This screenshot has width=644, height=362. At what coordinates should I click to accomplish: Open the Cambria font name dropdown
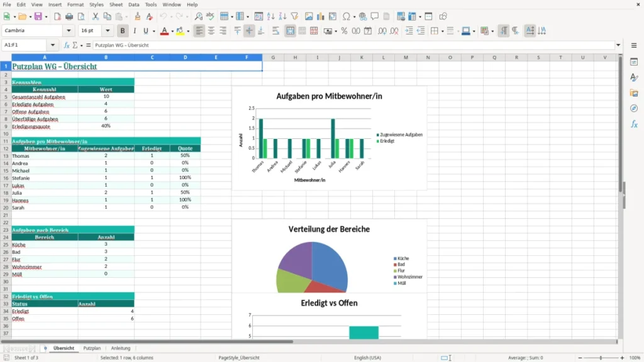point(69,31)
